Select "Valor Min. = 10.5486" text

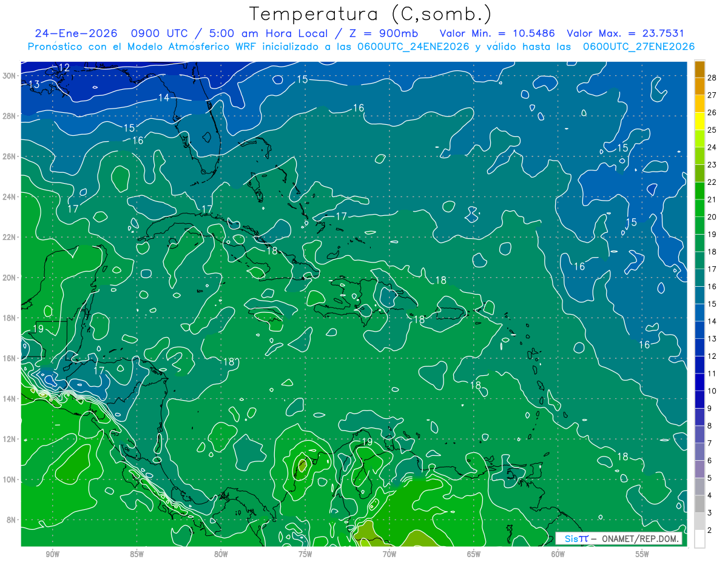point(499,34)
